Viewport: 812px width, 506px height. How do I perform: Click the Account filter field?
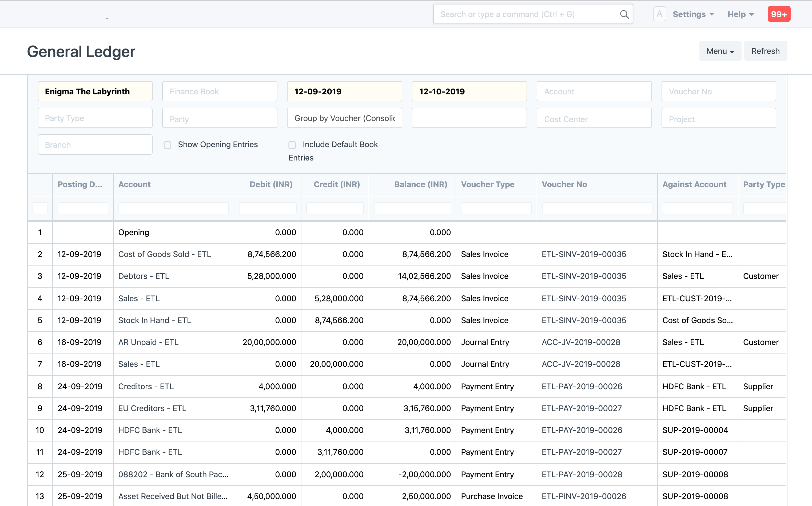pos(594,91)
